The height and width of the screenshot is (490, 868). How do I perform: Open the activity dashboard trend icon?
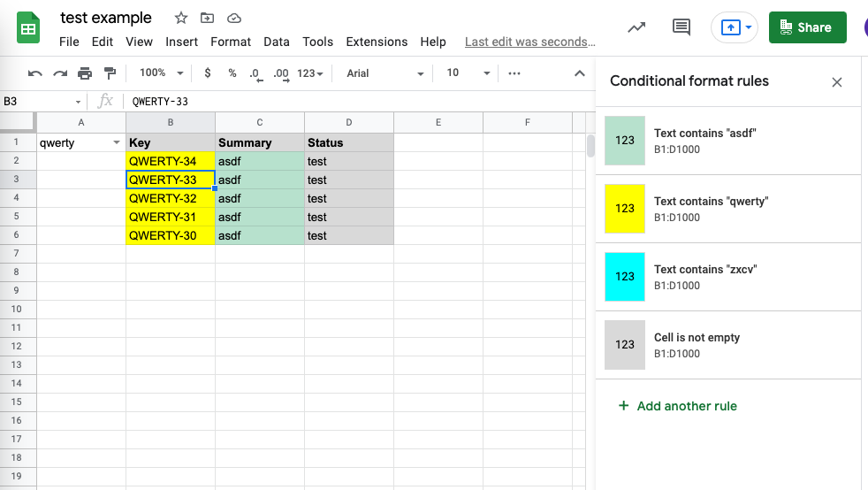click(x=636, y=27)
